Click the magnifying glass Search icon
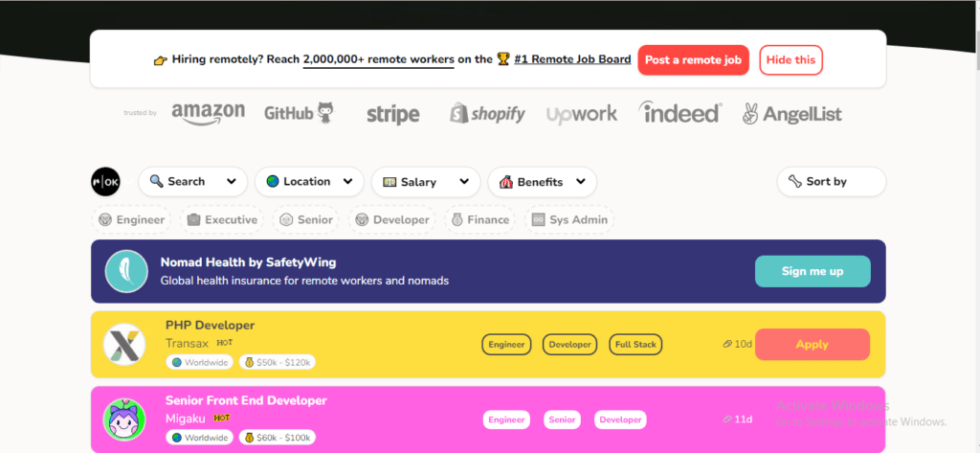This screenshot has height=453, width=980. [x=156, y=181]
